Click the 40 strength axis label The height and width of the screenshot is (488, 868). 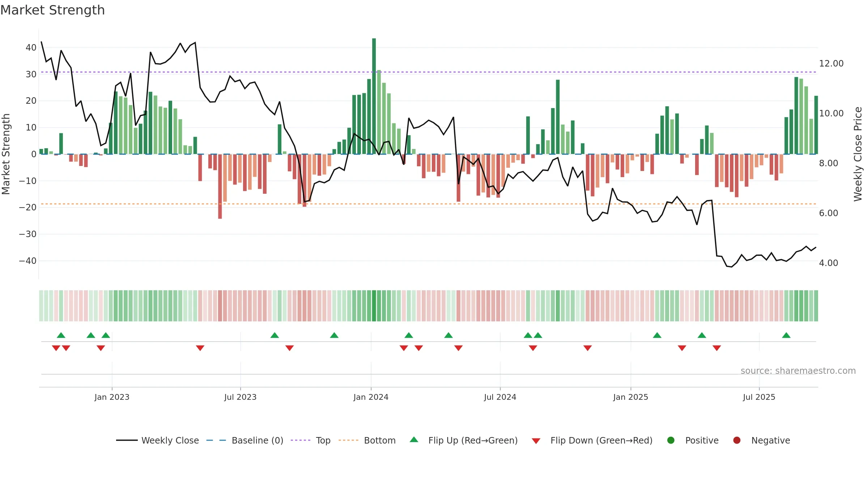pyautogui.click(x=31, y=48)
